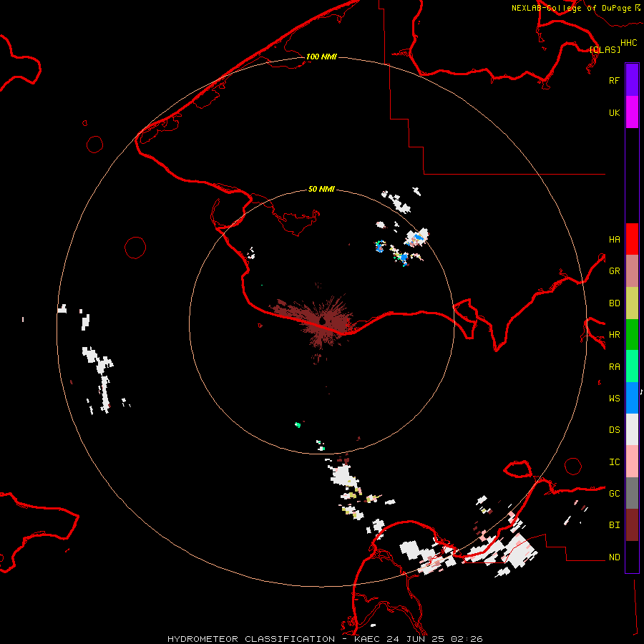Click the HA legend label
This screenshot has width=644, height=644.
(x=614, y=239)
